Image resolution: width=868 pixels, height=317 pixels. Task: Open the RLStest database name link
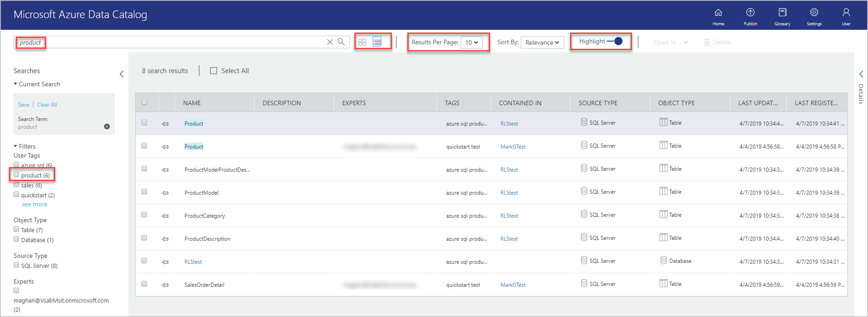coord(193,262)
